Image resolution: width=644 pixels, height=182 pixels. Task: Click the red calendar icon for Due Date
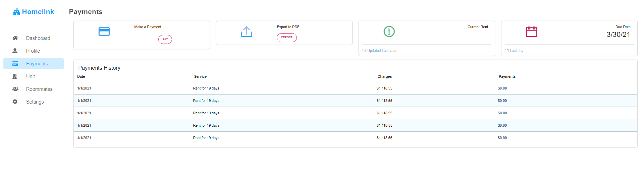pyautogui.click(x=532, y=32)
